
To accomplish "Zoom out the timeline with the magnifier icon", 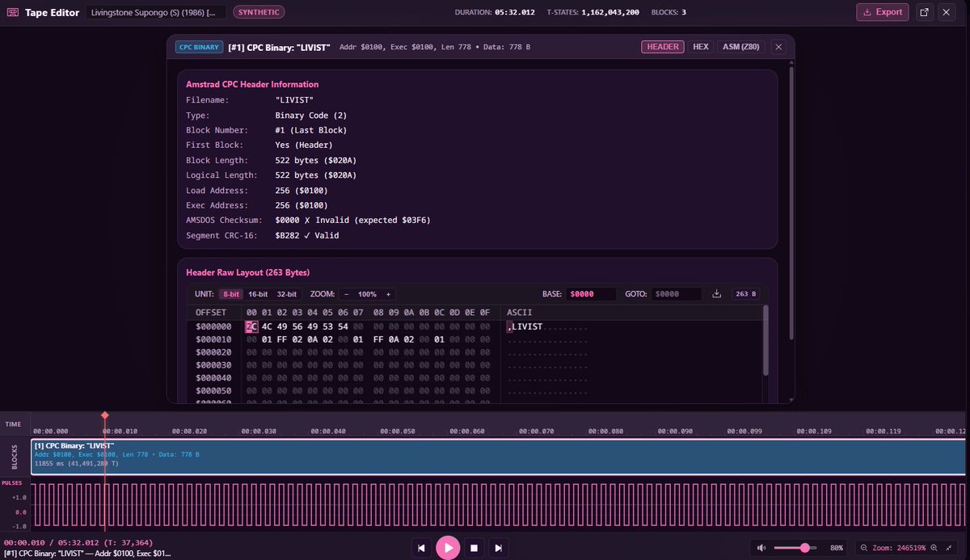I will (864, 548).
